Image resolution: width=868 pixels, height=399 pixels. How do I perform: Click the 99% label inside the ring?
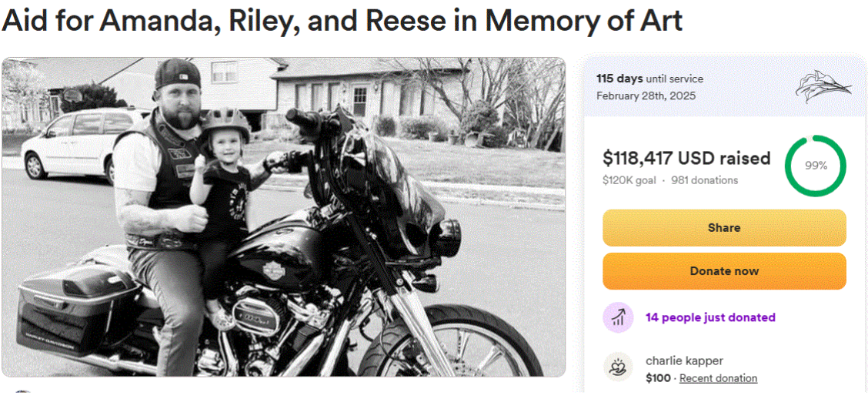coord(816,166)
